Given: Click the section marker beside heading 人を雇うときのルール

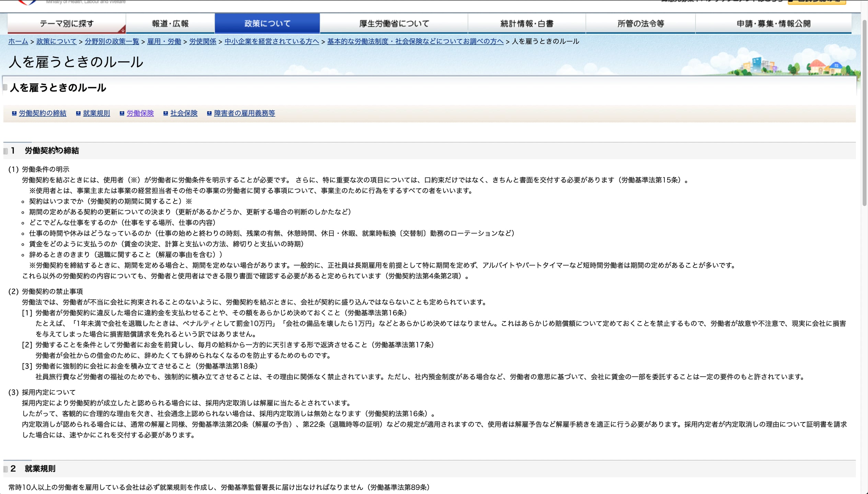Looking at the screenshot, I should [x=4, y=87].
